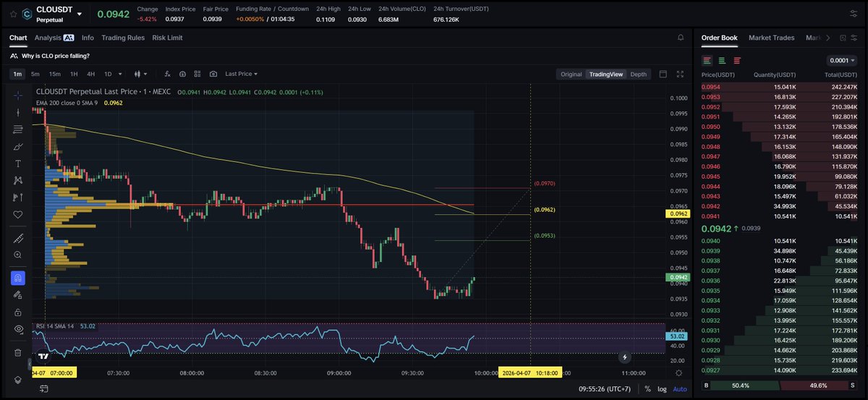
Task: Select the 15m timeframe
Action: pyautogui.click(x=54, y=74)
